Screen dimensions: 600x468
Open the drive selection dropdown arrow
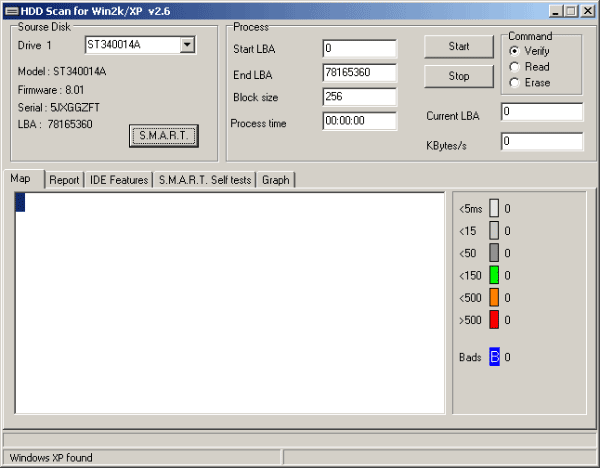tap(187, 45)
